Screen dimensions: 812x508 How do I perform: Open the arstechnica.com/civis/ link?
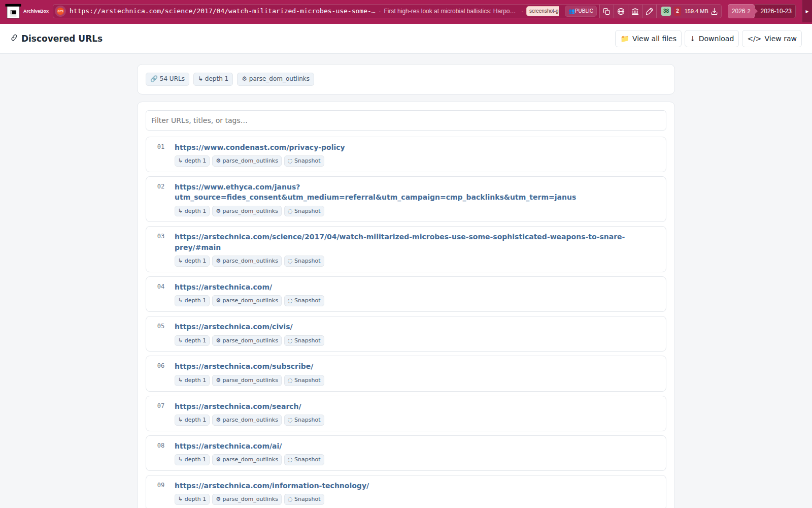(x=233, y=327)
